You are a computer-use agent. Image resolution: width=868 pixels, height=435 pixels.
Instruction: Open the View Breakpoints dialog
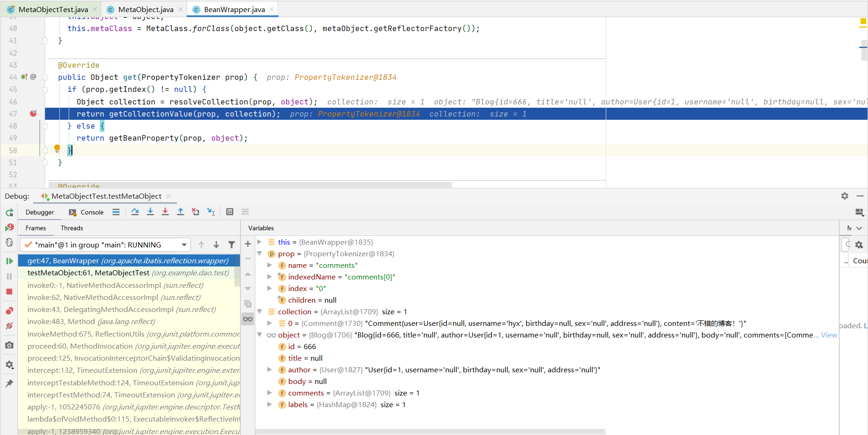click(9, 311)
